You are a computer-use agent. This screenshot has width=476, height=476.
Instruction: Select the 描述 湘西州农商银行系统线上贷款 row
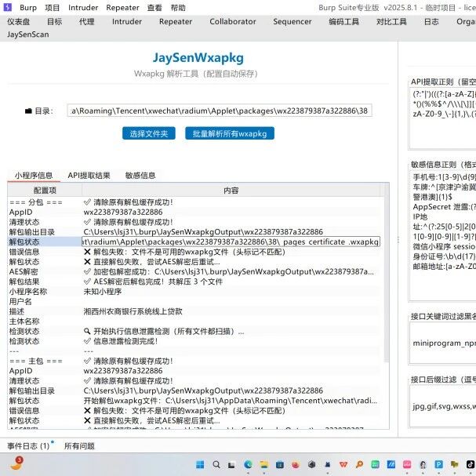click(194, 311)
